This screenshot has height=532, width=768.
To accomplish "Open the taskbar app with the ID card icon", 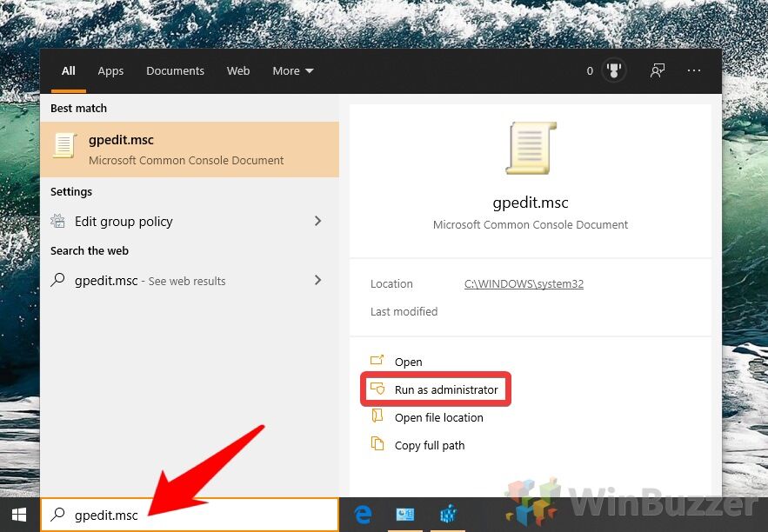I will point(405,515).
